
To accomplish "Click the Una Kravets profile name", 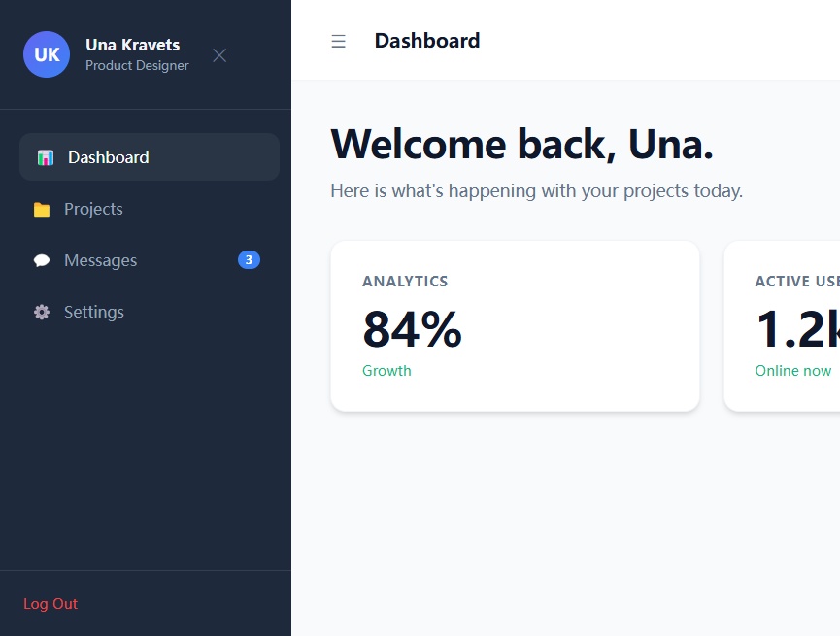I will click(132, 45).
